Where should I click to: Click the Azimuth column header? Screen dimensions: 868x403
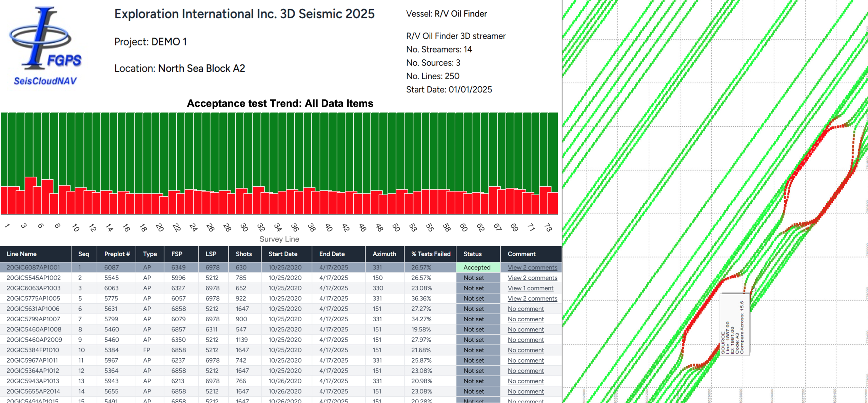pos(384,254)
